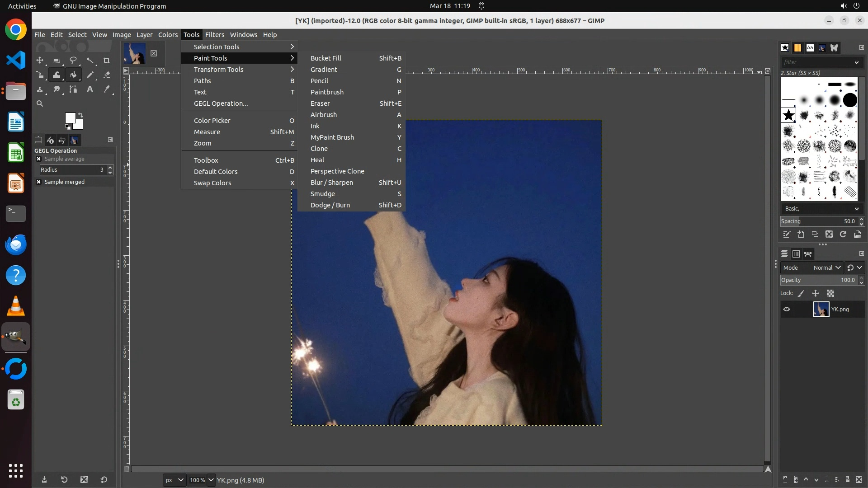Open the Channels tab icon
Screen dimensions: 868x488
coord(796,254)
